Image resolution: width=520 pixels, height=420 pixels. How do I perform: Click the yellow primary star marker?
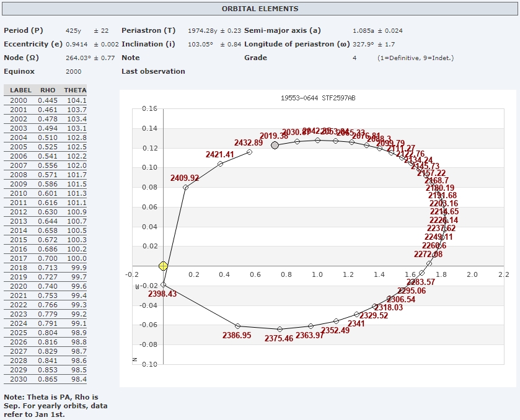tap(163, 266)
